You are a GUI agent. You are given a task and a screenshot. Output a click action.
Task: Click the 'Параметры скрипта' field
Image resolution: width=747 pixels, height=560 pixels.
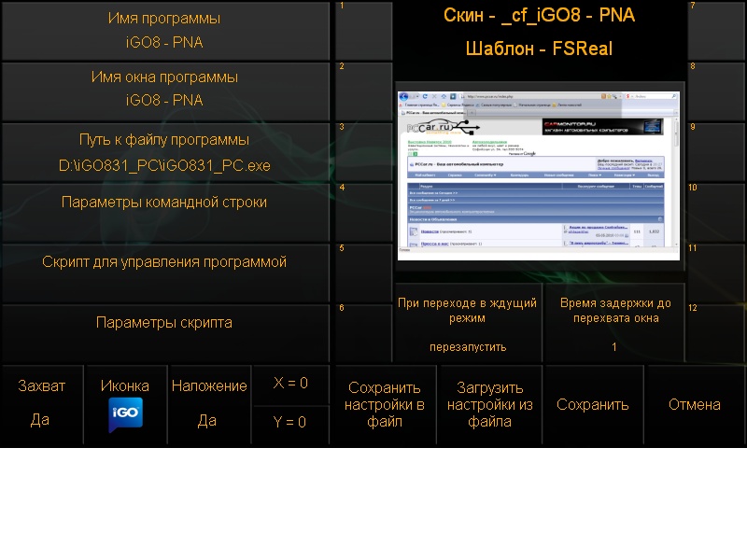point(165,333)
